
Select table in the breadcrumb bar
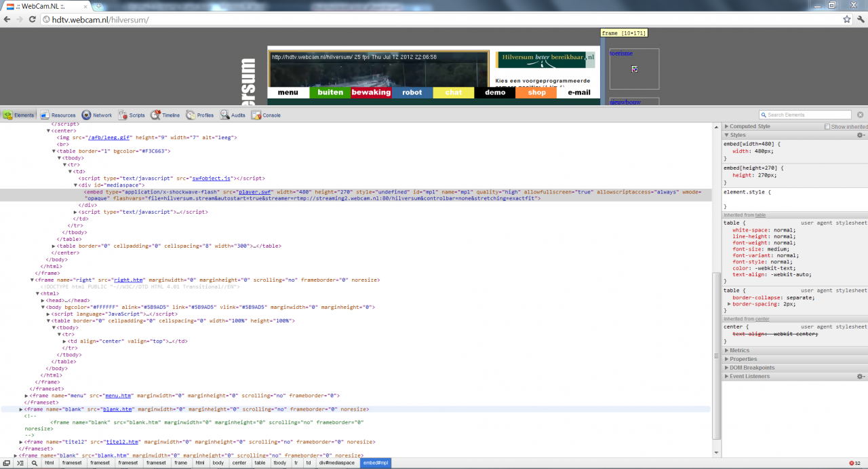[260, 463]
